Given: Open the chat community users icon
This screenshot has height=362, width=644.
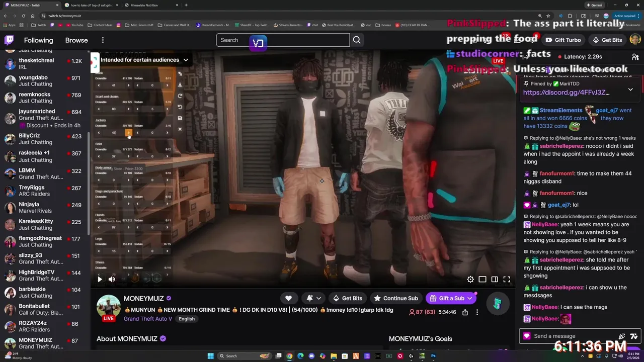Looking at the screenshot, I should [x=635, y=57].
